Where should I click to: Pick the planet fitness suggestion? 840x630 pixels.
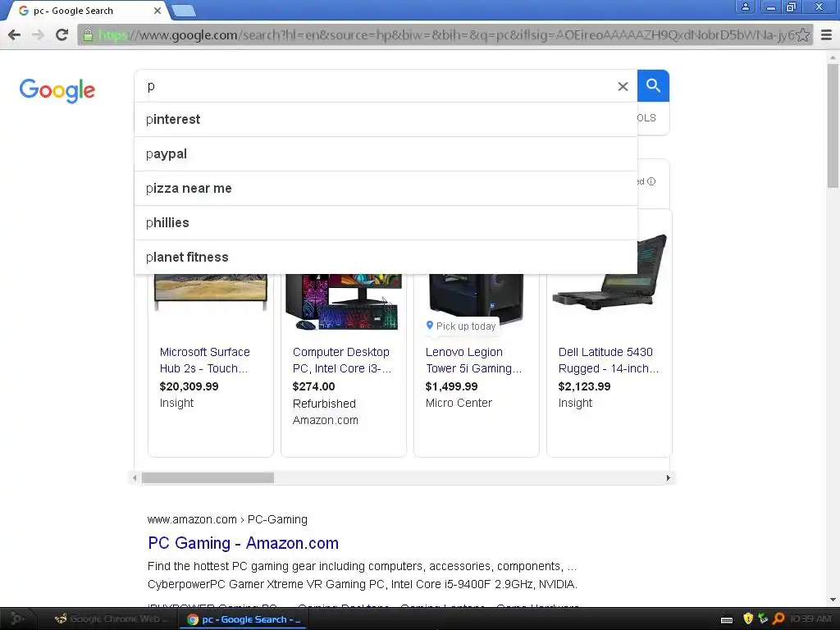click(386, 257)
